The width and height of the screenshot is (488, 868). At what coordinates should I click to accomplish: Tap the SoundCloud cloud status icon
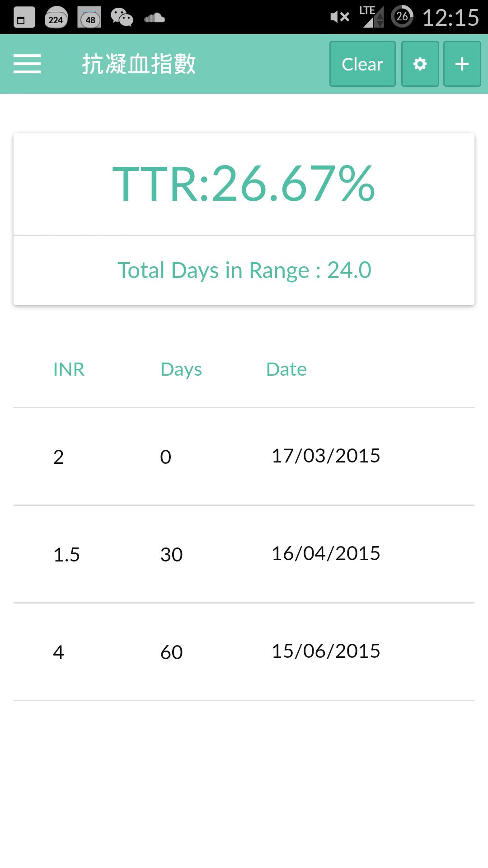(x=154, y=18)
